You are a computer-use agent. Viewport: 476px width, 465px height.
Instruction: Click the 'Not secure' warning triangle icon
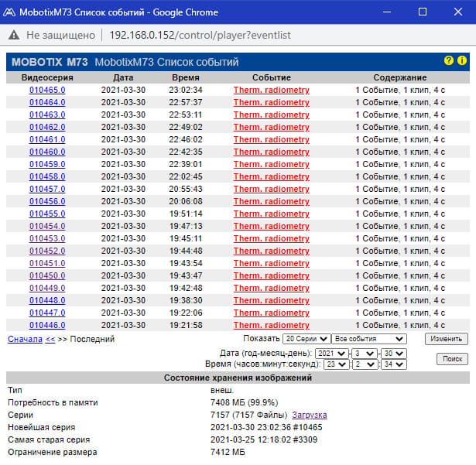click(x=14, y=36)
